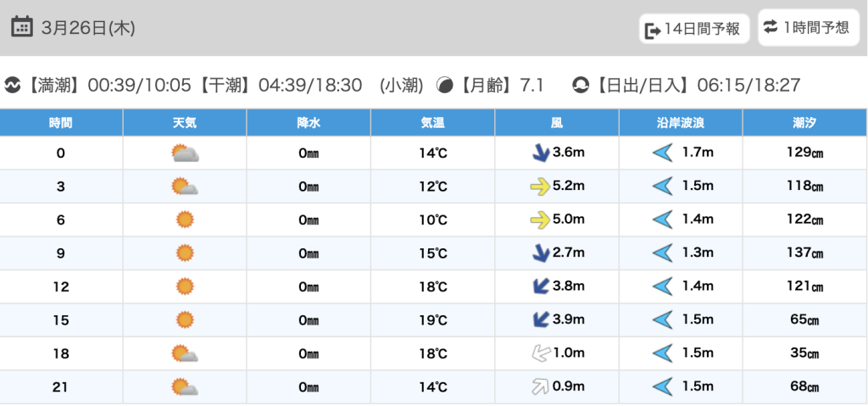
Task: Select the 天気 column header
Action: (184, 123)
